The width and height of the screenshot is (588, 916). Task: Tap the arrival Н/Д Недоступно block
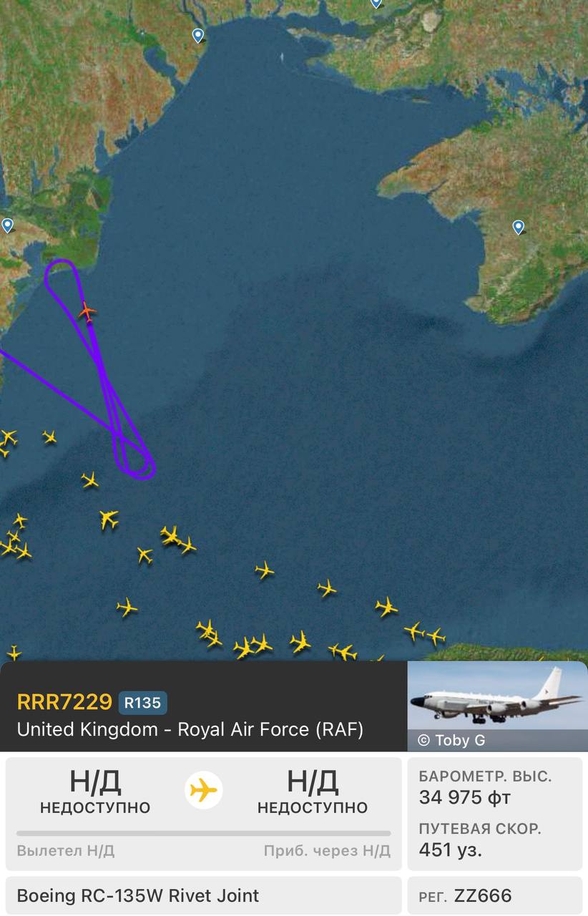click(313, 791)
